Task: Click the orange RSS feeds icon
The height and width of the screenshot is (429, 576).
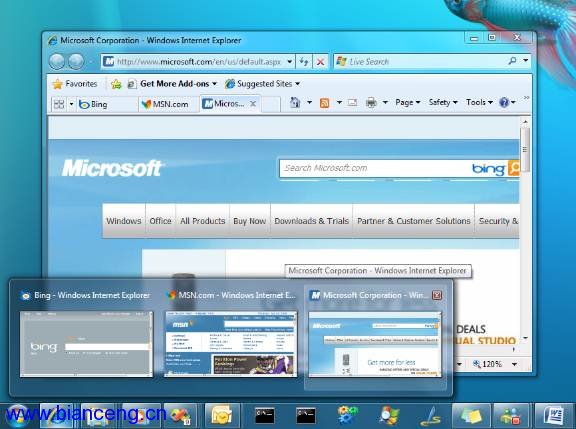Action: (x=324, y=103)
